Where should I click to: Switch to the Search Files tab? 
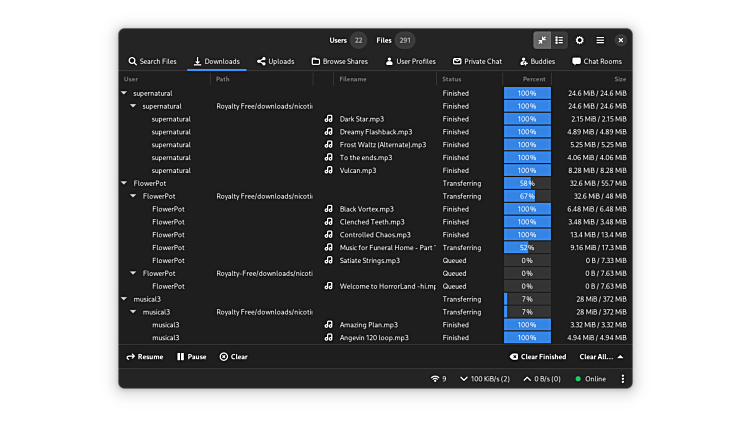(x=151, y=61)
